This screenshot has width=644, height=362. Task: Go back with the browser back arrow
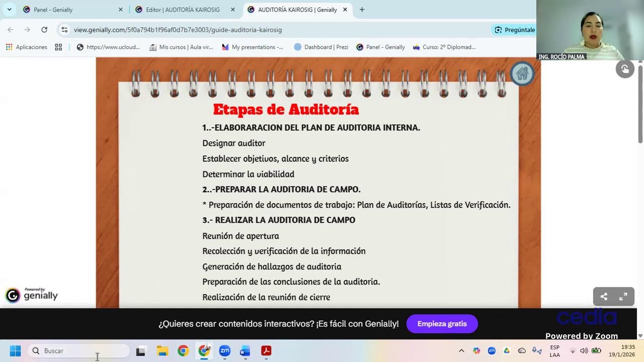[x=11, y=30]
